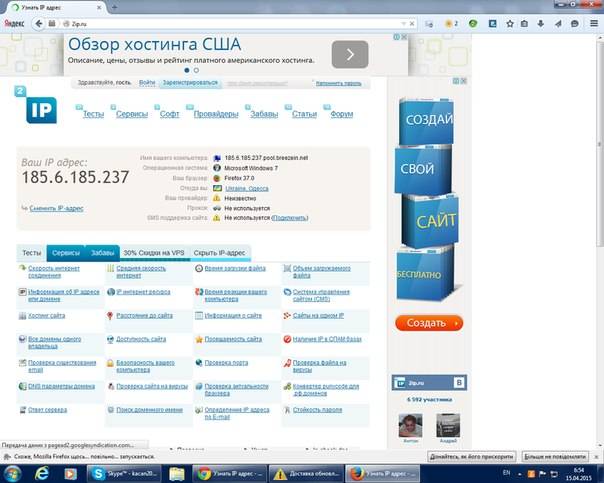
Task: Click the VK logo in 2ip.ru widget
Action: (x=459, y=382)
